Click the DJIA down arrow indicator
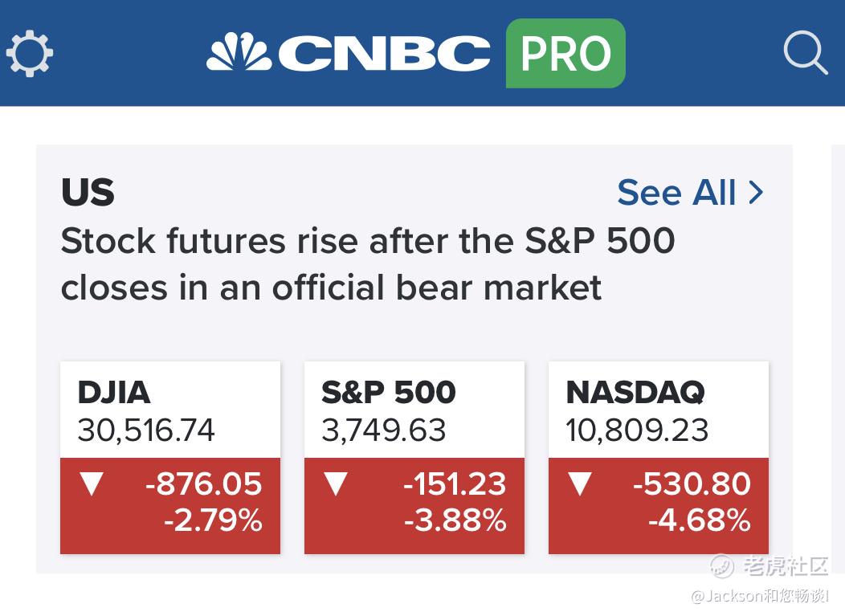 click(92, 483)
